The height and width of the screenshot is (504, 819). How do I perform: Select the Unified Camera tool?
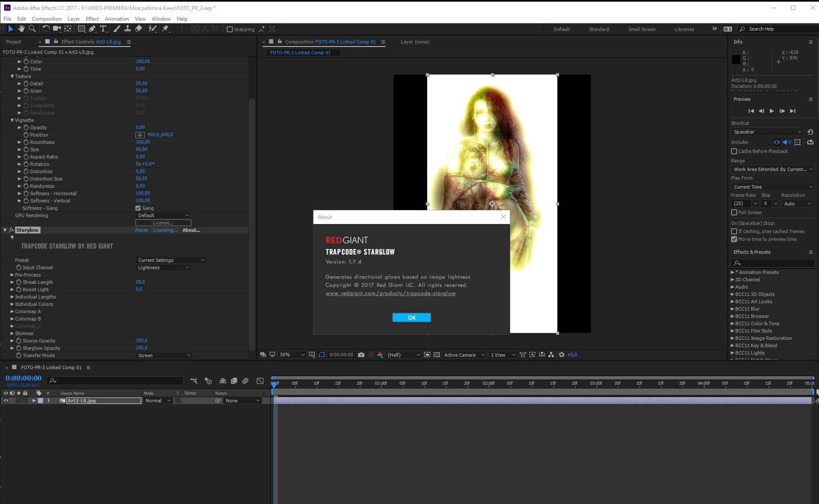(56, 29)
